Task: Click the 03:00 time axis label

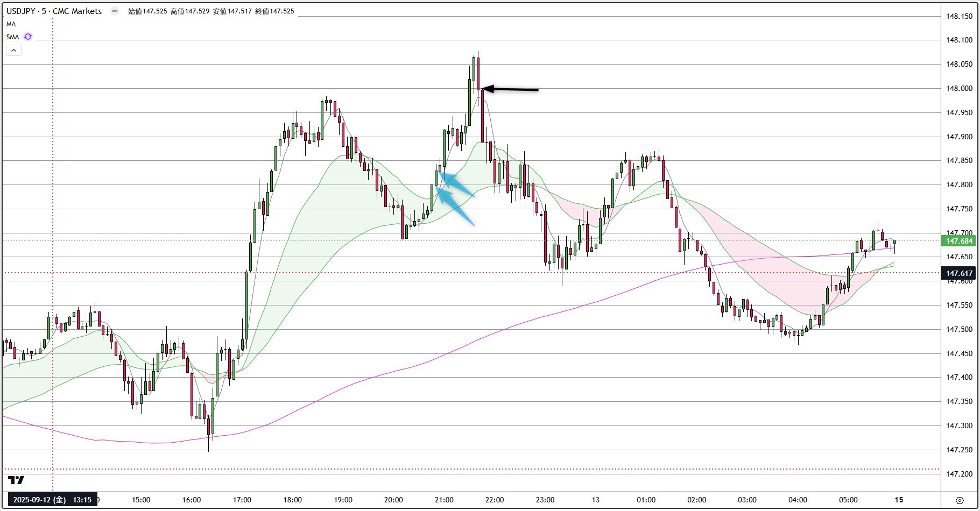Action: coord(747,500)
